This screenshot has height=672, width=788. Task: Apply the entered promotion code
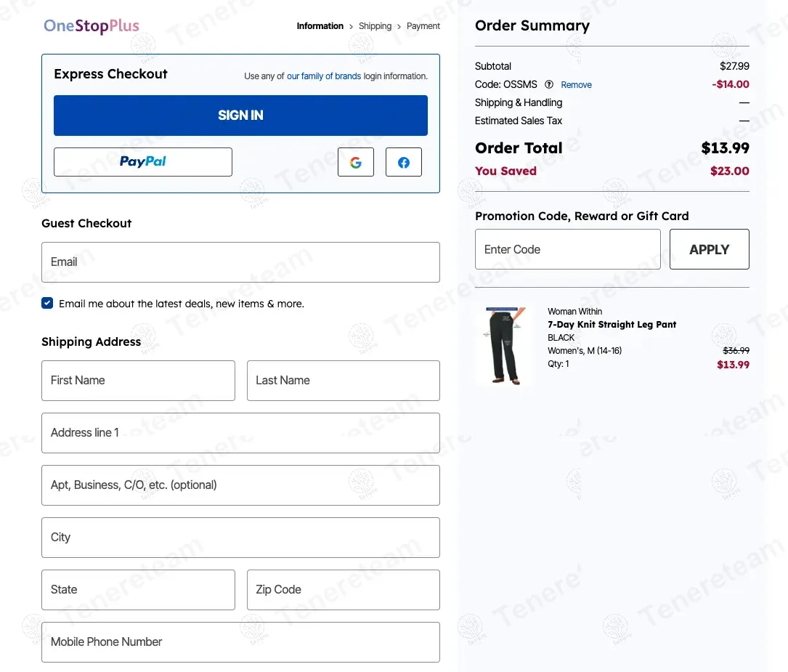coord(709,249)
